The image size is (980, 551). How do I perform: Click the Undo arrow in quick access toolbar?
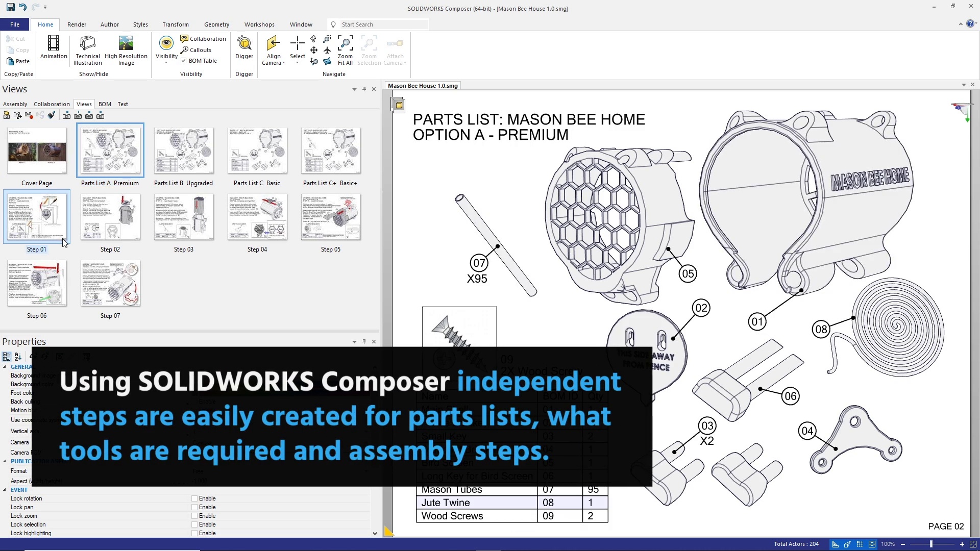coord(21,7)
